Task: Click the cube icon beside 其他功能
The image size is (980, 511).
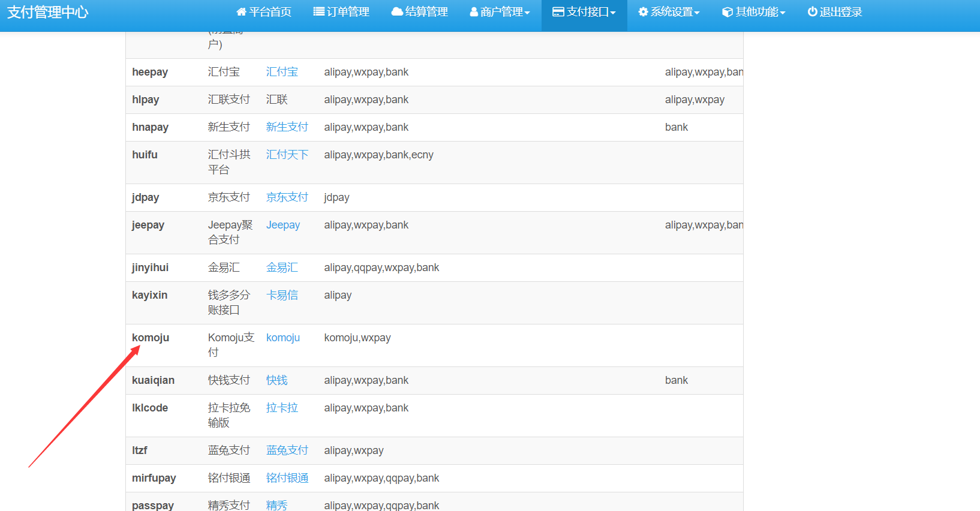Action: [728, 12]
